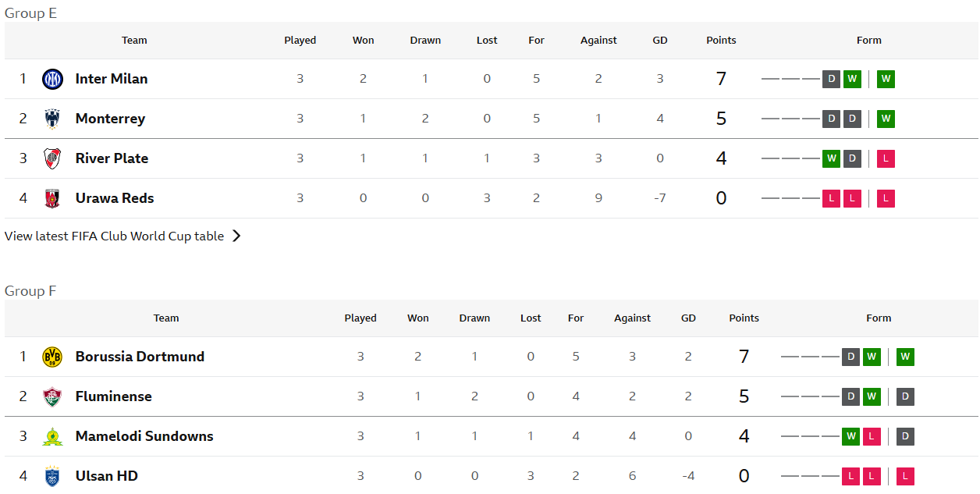The height and width of the screenshot is (494, 980).
Task: Open the Borussia Dortmund team name
Action: click(140, 357)
